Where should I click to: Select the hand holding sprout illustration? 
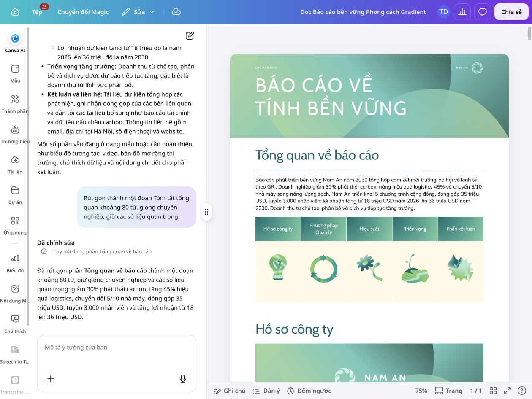(x=415, y=268)
